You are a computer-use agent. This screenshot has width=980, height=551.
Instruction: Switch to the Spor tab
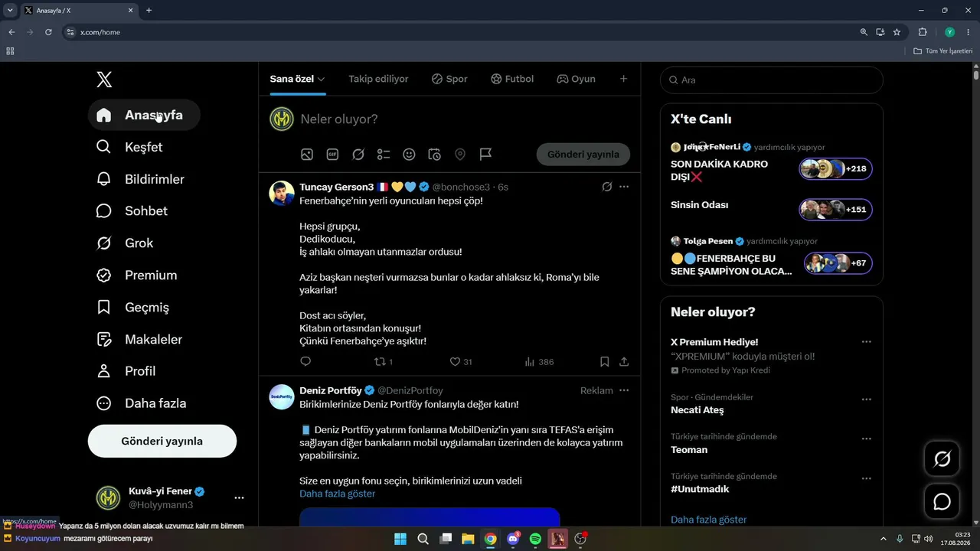[x=449, y=79]
